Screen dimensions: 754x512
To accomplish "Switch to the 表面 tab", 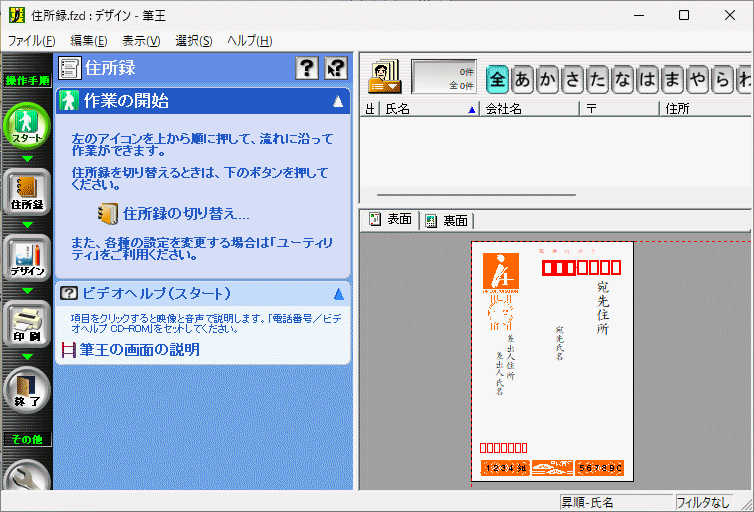I will 390,220.
